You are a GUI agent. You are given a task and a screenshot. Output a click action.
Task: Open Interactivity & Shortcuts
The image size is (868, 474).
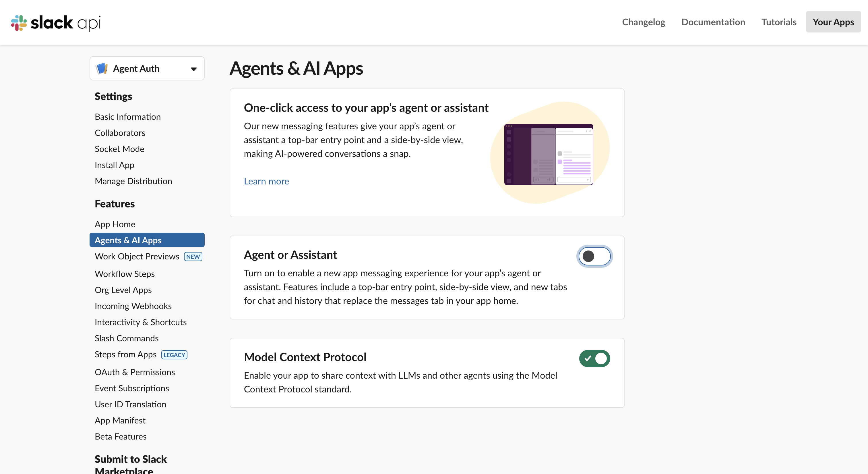(141, 322)
